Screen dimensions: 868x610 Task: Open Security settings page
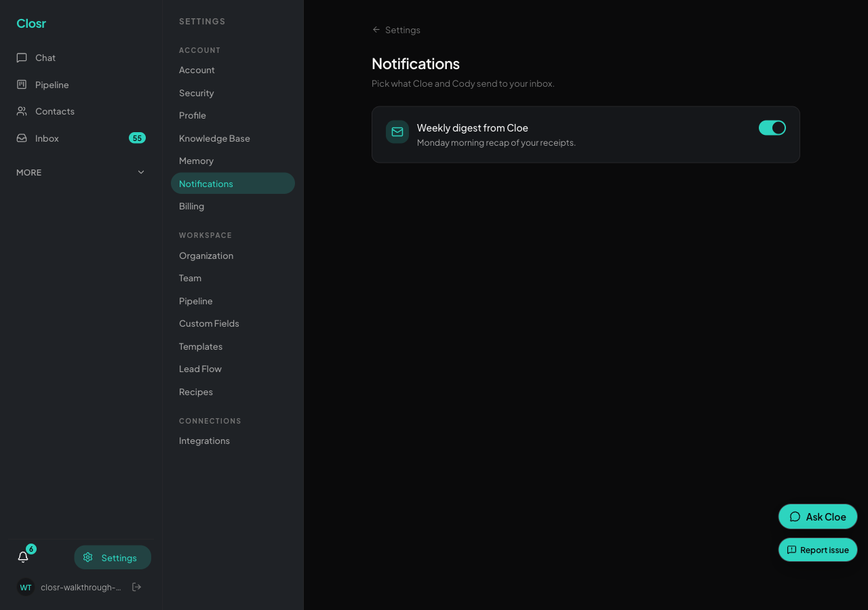[x=233, y=93]
